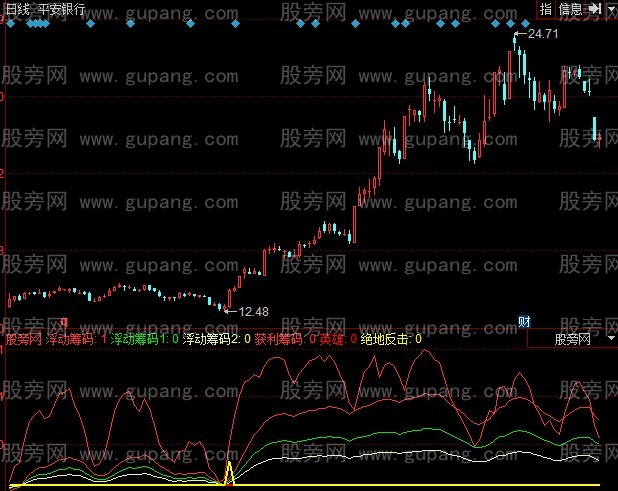
Task: Click the 12.48 low price marker
Action: click(x=253, y=311)
